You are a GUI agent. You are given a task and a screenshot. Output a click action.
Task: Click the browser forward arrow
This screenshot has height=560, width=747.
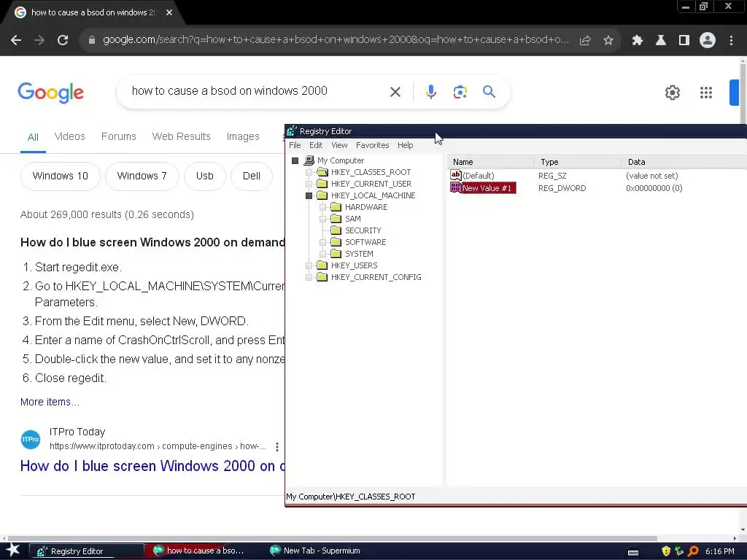[39, 40]
